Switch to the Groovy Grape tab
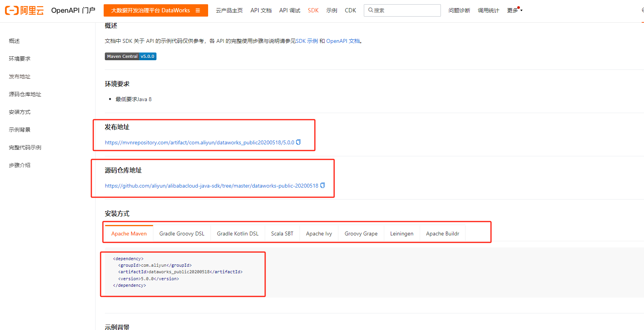 click(361, 234)
